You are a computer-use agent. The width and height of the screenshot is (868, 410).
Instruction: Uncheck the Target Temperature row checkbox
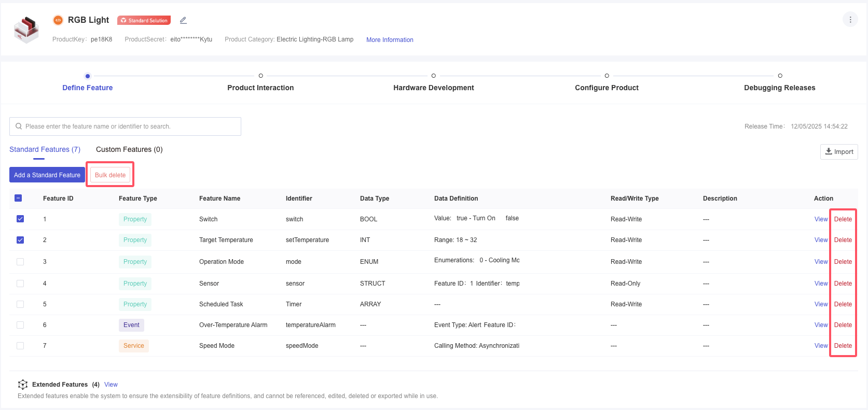click(x=20, y=240)
